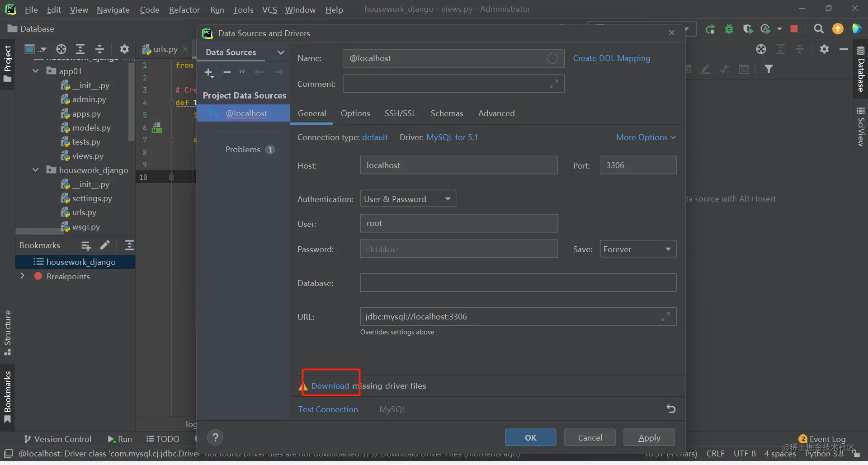Image resolution: width=868 pixels, height=465 pixels.
Task: Click into the Port field
Action: point(638,165)
